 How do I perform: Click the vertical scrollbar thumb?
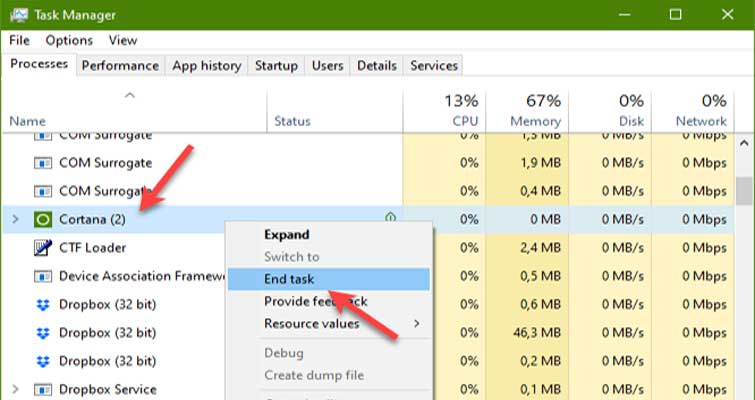point(744,191)
